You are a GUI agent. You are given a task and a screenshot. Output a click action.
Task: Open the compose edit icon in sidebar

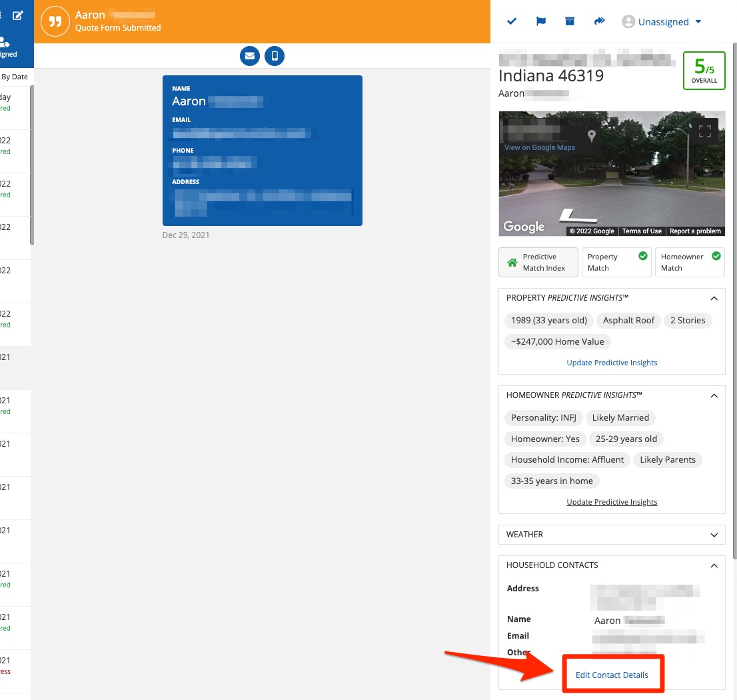(18, 15)
